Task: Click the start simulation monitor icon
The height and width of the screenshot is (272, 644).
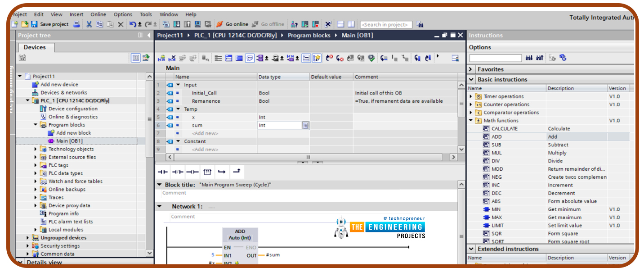Action: coord(197,24)
